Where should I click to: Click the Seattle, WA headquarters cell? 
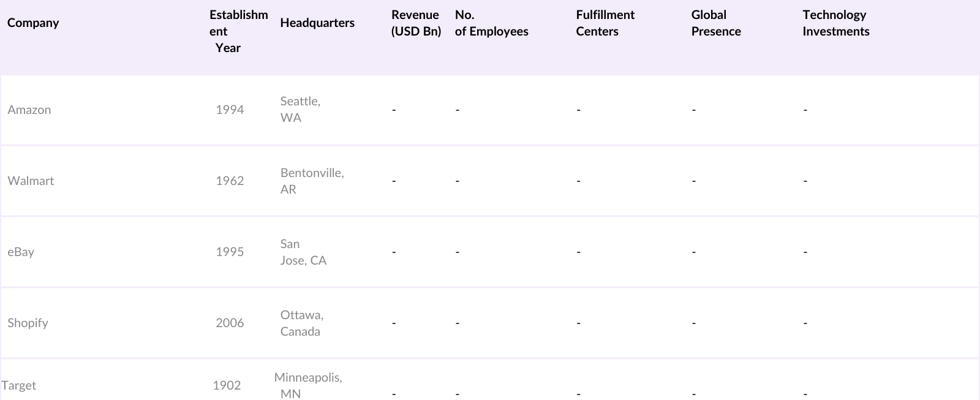[300, 110]
